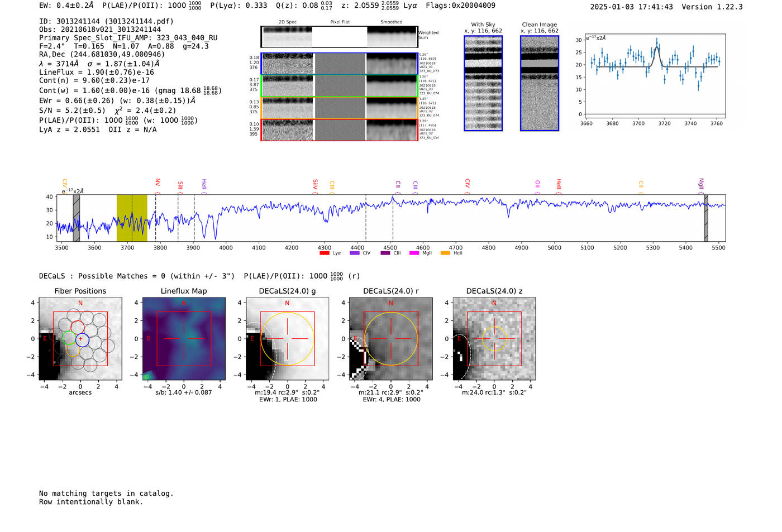Open the DECaLS z-band image
This screenshot has height=532, width=782.
(494, 339)
